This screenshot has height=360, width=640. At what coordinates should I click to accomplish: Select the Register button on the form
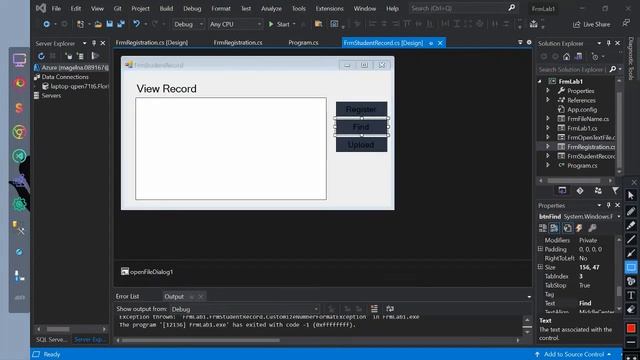tap(361, 109)
